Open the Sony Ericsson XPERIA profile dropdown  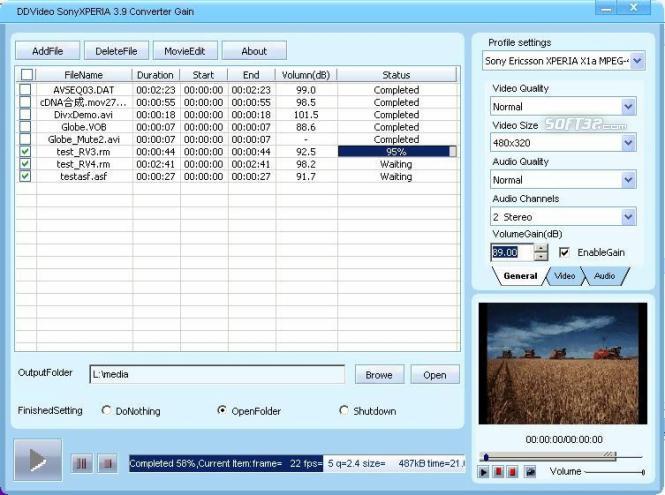coord(637,61)
